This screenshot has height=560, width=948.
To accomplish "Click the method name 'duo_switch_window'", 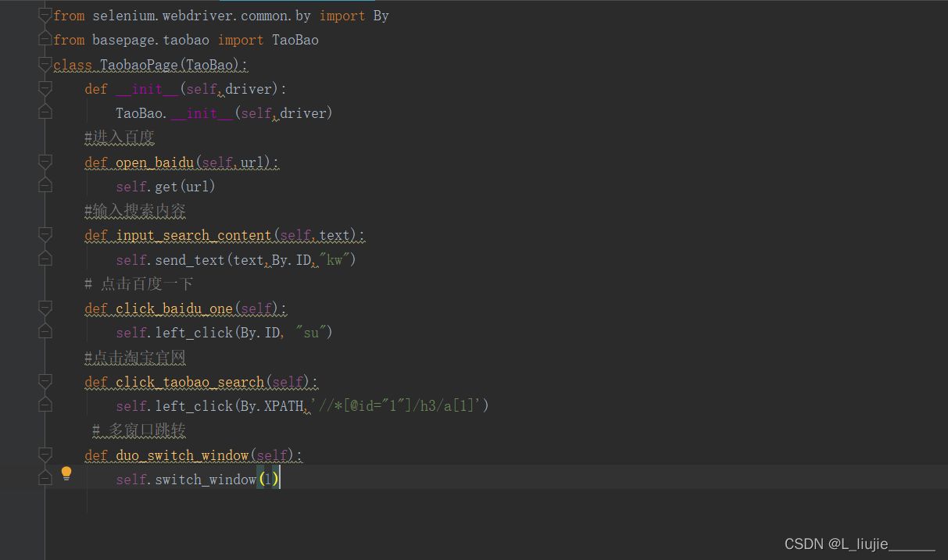I will tap(182, 455).
